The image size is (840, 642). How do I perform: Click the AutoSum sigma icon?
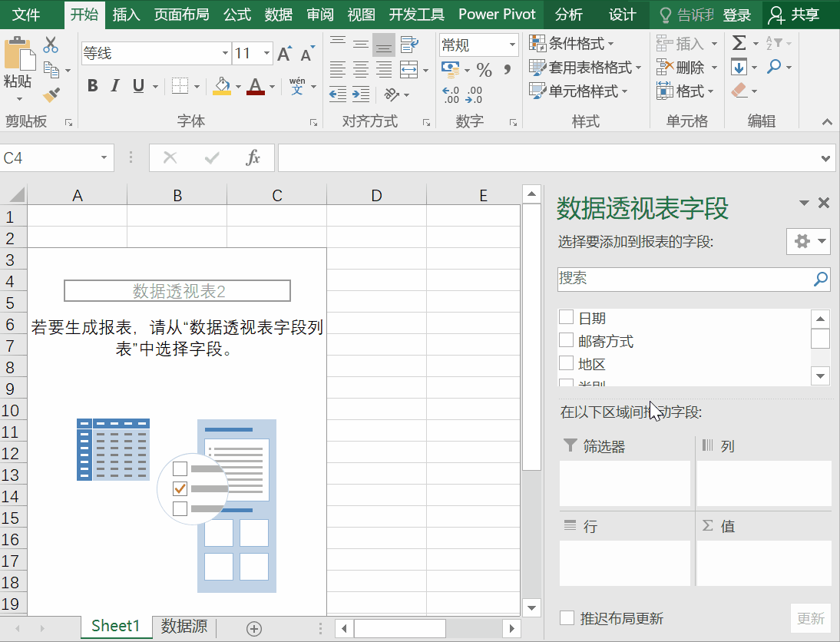pyautogui.click(x=739, y=43)
